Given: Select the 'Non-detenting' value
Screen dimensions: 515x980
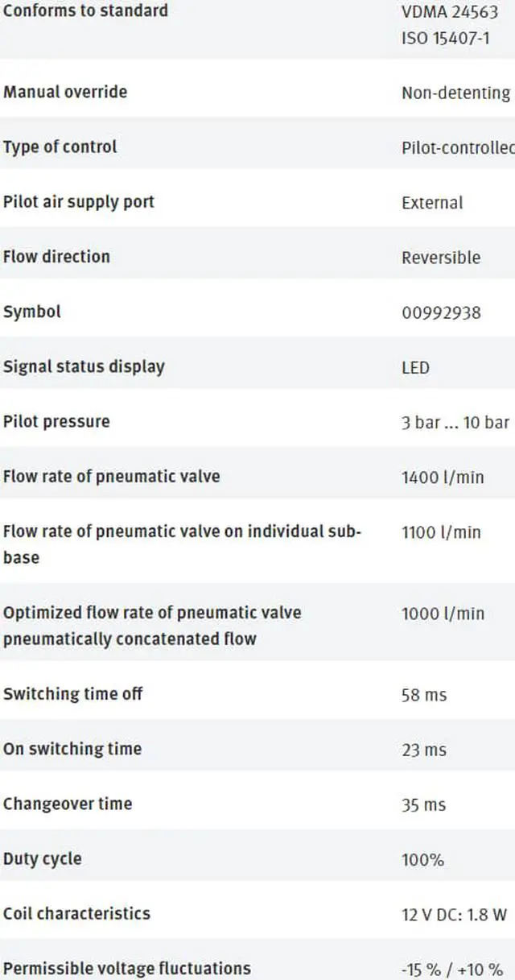Looking at the screenshot, I should pyautogui.click(x=455, y=93).
